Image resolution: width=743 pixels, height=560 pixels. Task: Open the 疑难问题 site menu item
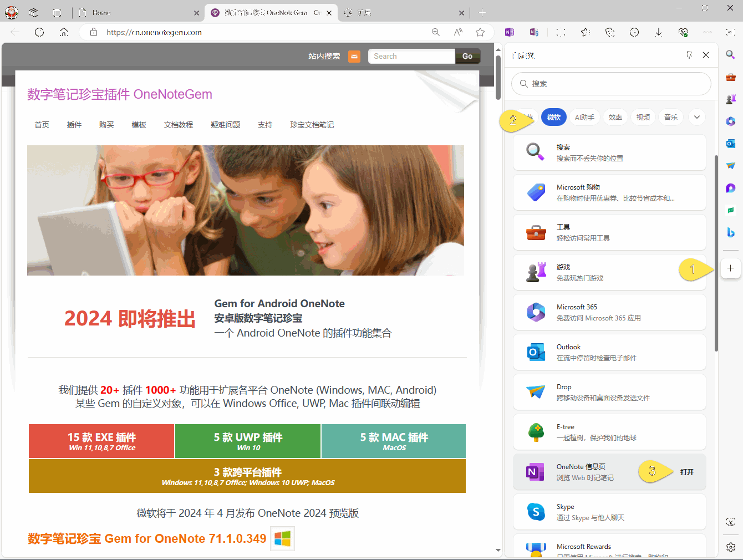[226, 125]
